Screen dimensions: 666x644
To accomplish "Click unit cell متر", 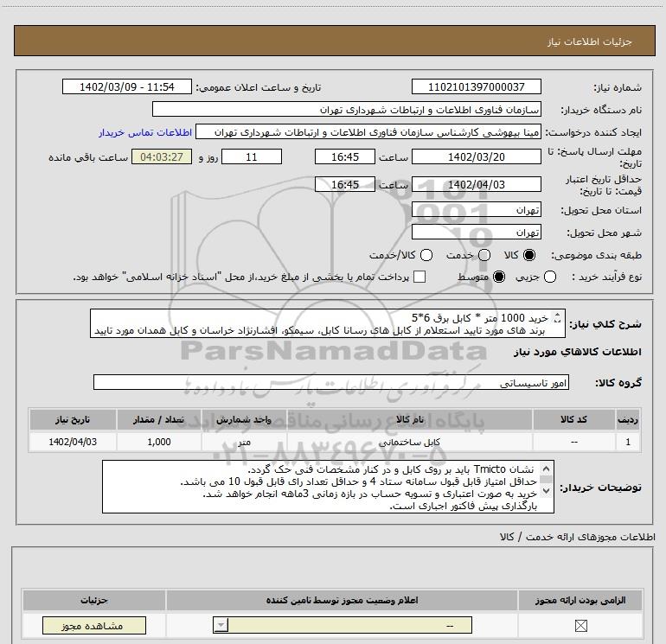I will coord(244,442).
